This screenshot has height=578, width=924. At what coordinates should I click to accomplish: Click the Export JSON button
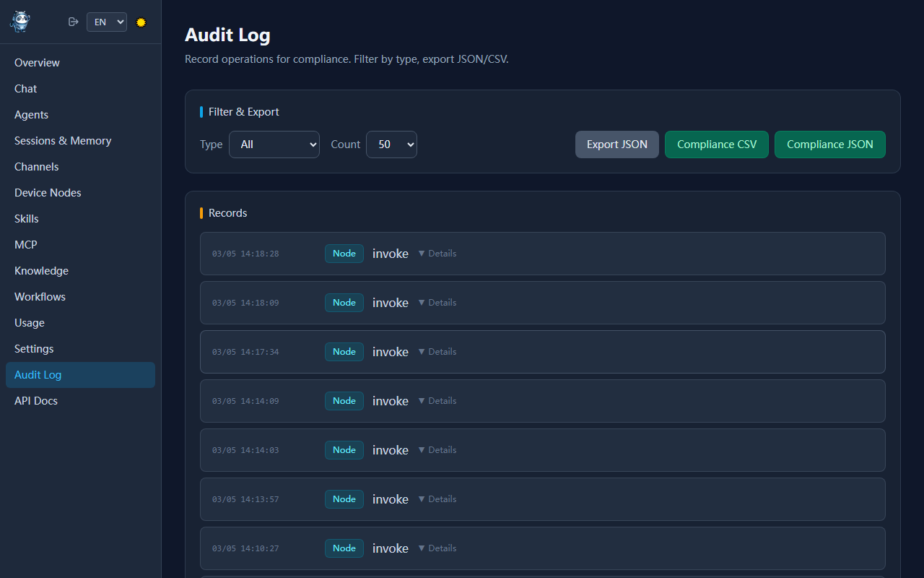617,144
